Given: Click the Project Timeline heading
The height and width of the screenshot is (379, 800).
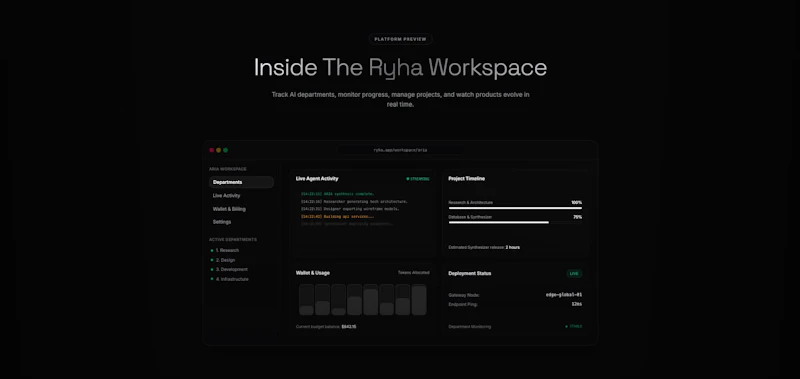Looking at the screenshot, I should point(466,179).
